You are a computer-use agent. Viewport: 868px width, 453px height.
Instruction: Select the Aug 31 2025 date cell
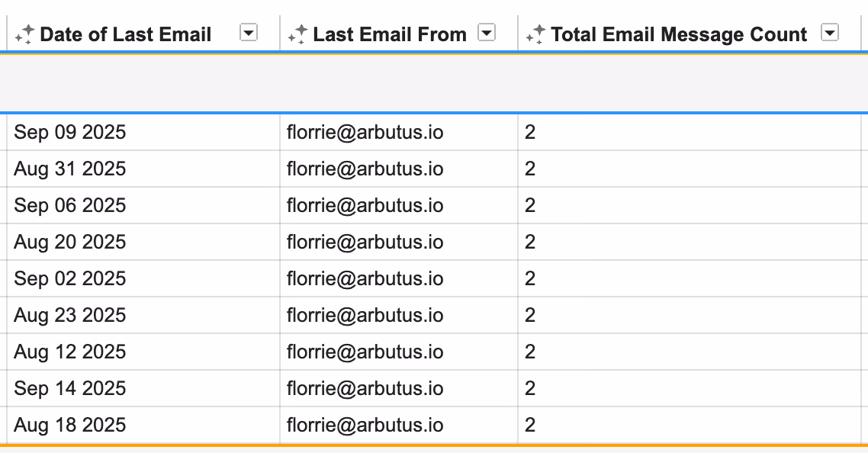[x=143, y=169]
